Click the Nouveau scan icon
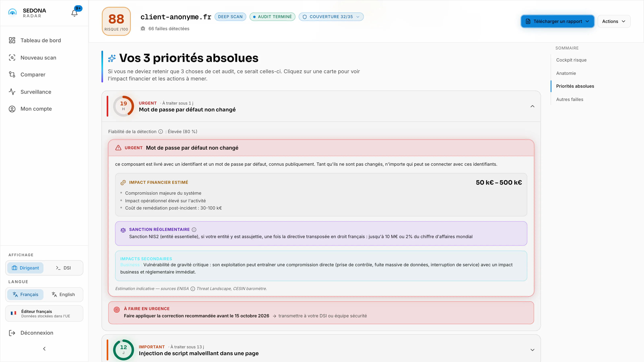644x362 pixels. [12, 58]
